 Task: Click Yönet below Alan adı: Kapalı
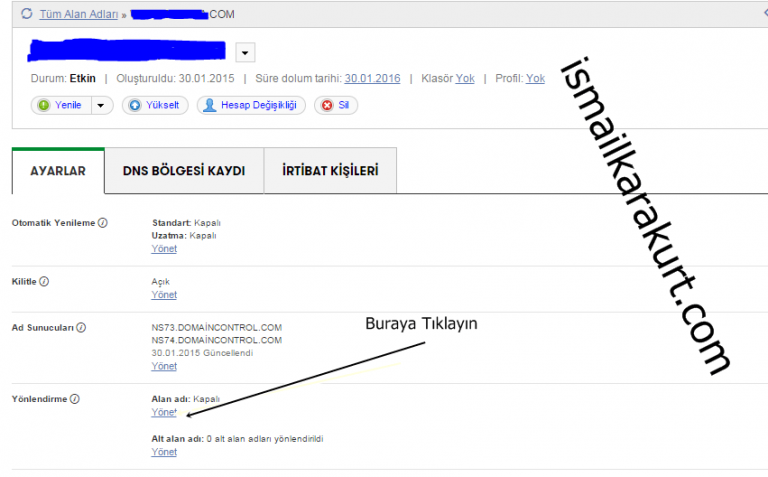(x=164, y=412)
